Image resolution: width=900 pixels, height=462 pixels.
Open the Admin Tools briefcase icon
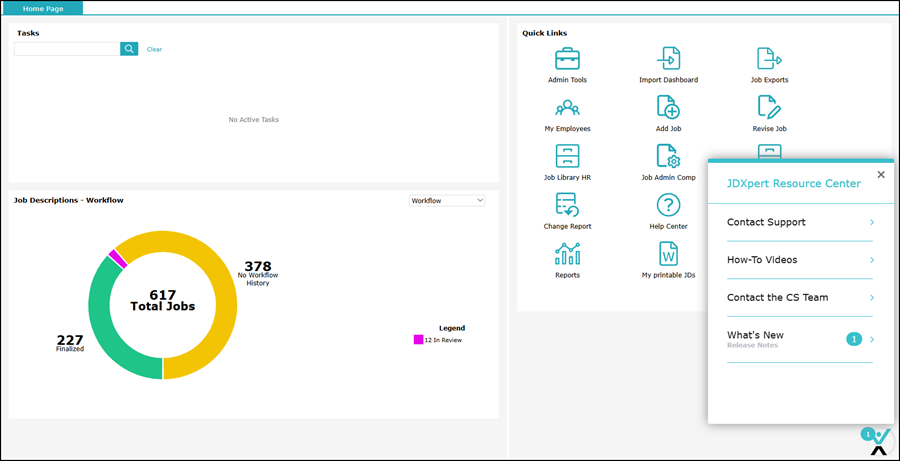[567, 59]
